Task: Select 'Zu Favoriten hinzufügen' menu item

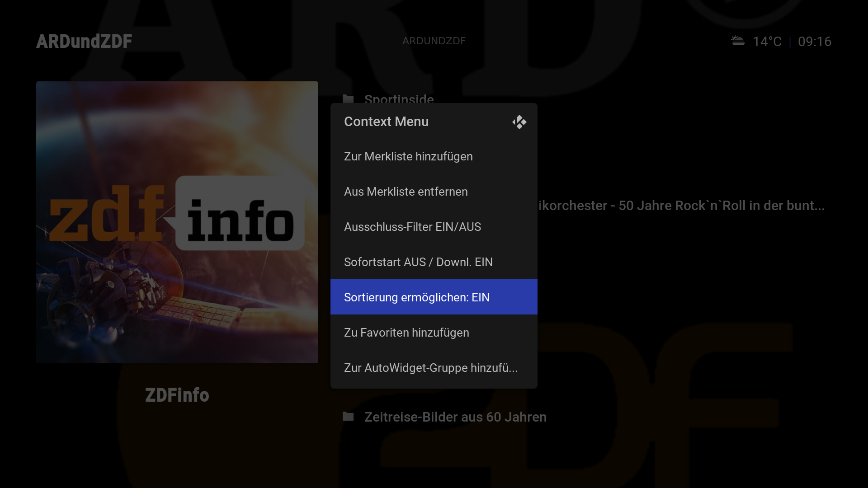Action: 434,333
